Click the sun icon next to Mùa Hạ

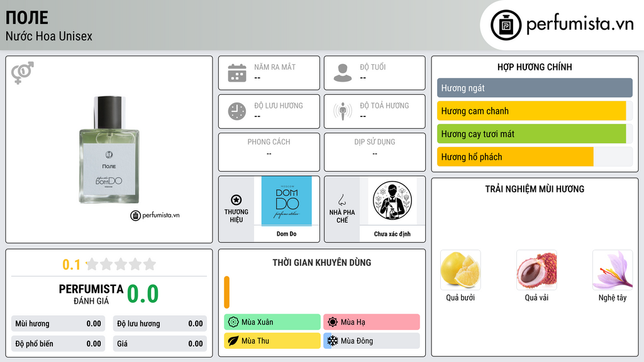pyautogui.click(x=333, y=322)
